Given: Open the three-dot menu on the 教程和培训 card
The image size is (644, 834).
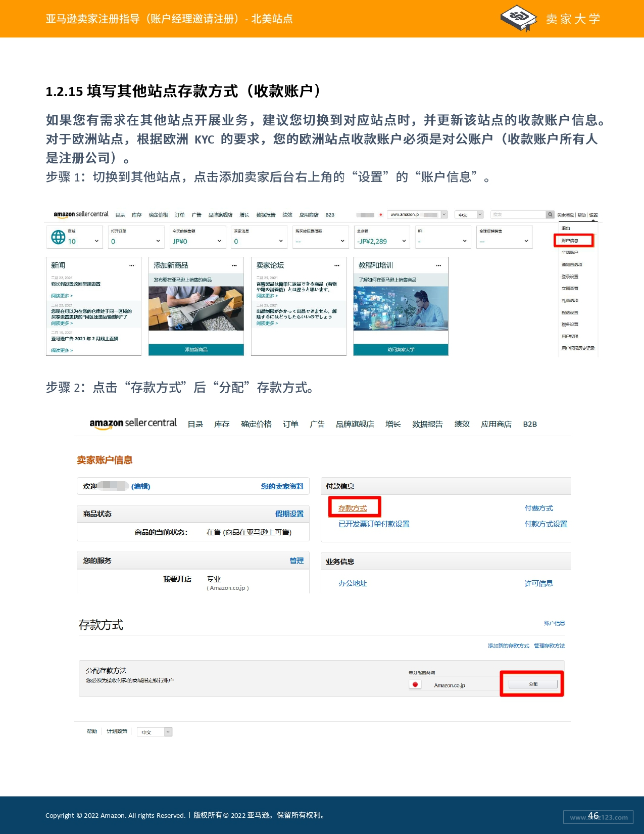Looking at the screenshot, I should coord(439,265).
